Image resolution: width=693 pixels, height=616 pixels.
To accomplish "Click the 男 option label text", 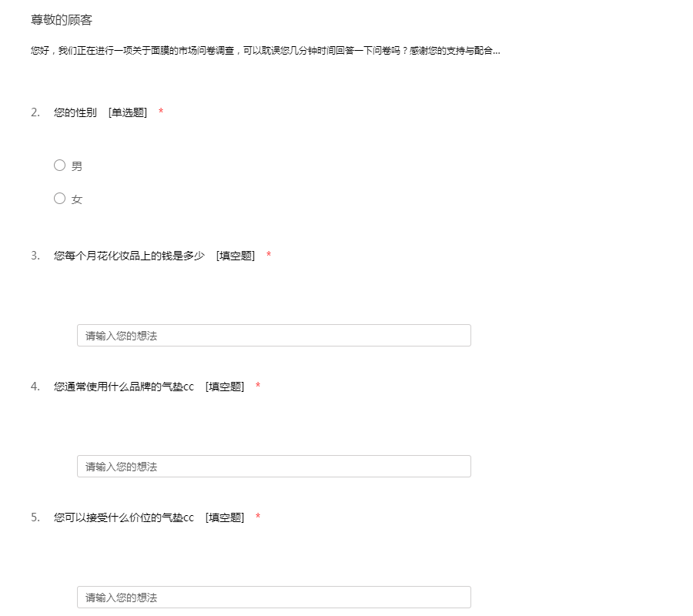I will (x=77, y=166).
